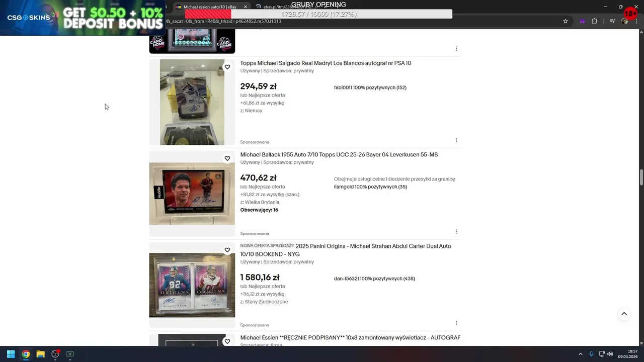Open options menu for the Strahan Carter listing
This screenshot has width=644, height=362.
click(x=456, y=323)
